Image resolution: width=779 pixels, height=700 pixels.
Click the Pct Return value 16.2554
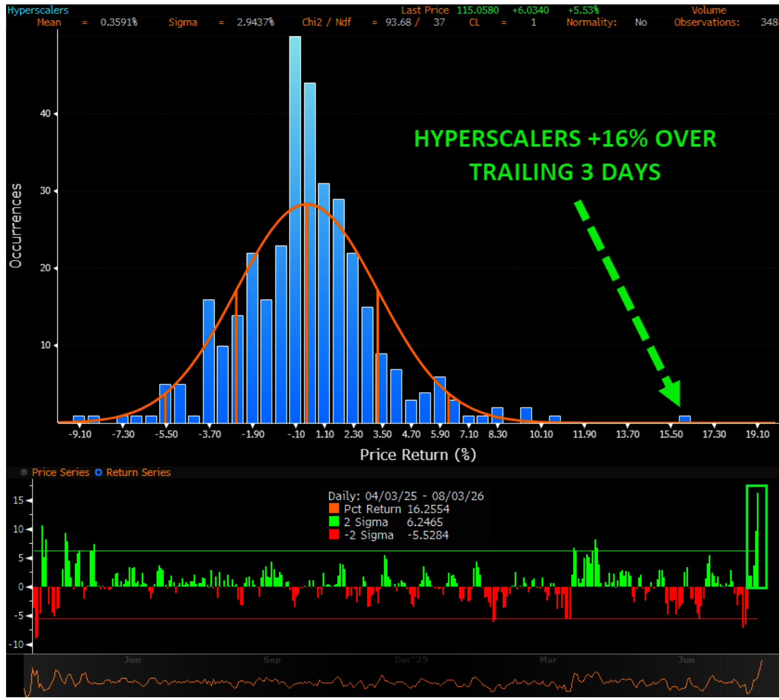tap(428, 509)
